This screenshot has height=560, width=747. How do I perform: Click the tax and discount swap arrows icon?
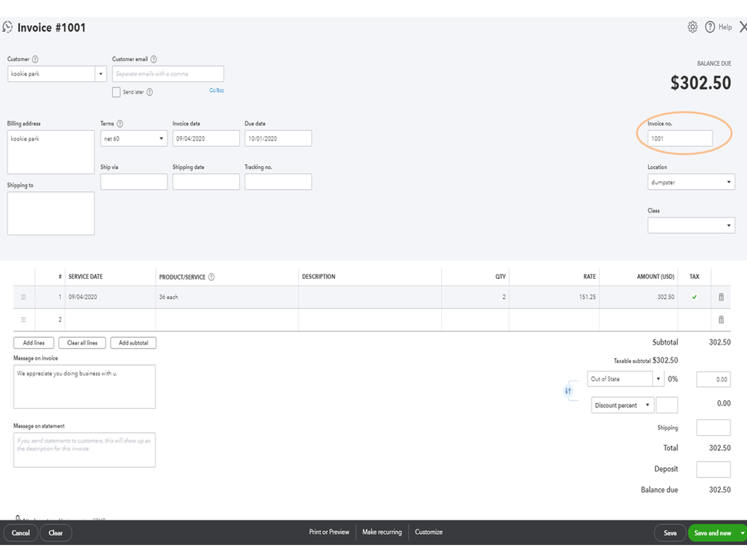pos(568,390)
